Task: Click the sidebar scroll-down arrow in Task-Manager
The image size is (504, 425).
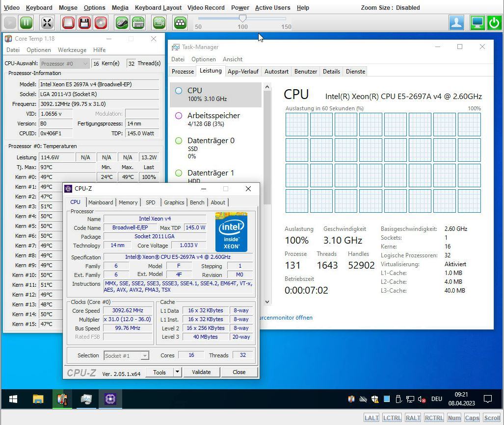Action: pyautogui.click(x=267, y=302)
